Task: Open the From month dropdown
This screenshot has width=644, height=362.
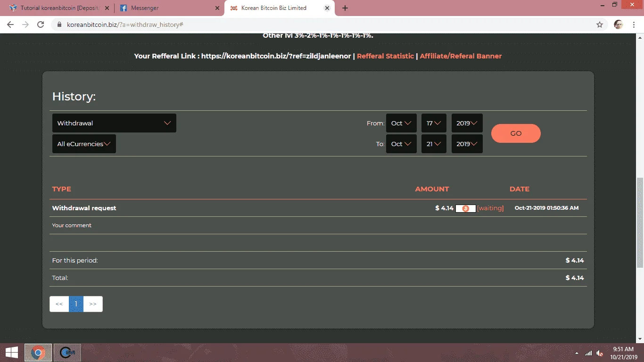Action: click(x=401, y=123)
